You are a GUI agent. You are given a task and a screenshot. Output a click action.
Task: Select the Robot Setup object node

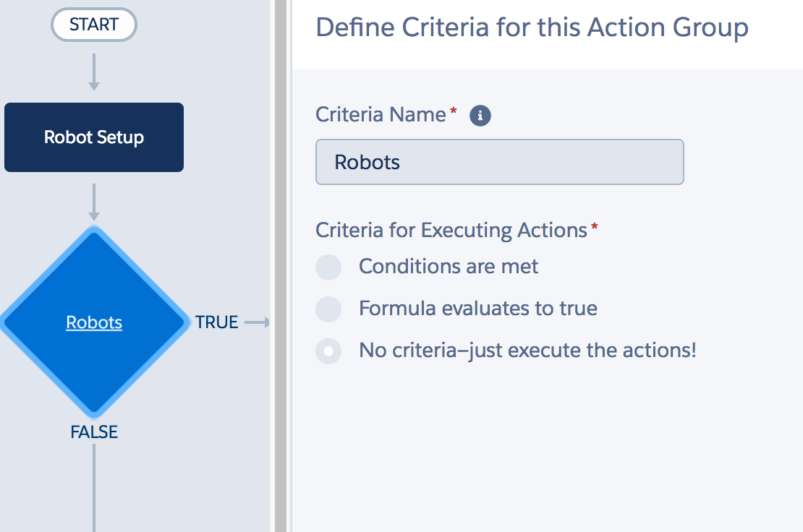point(94,137)
